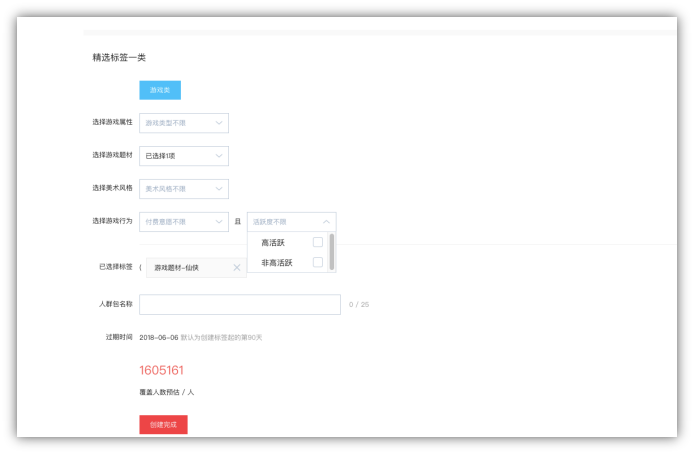Click the activity dropdown list scrollbar
The height and width of the screenshot is (455, 694).
click(x=332, y=251)
